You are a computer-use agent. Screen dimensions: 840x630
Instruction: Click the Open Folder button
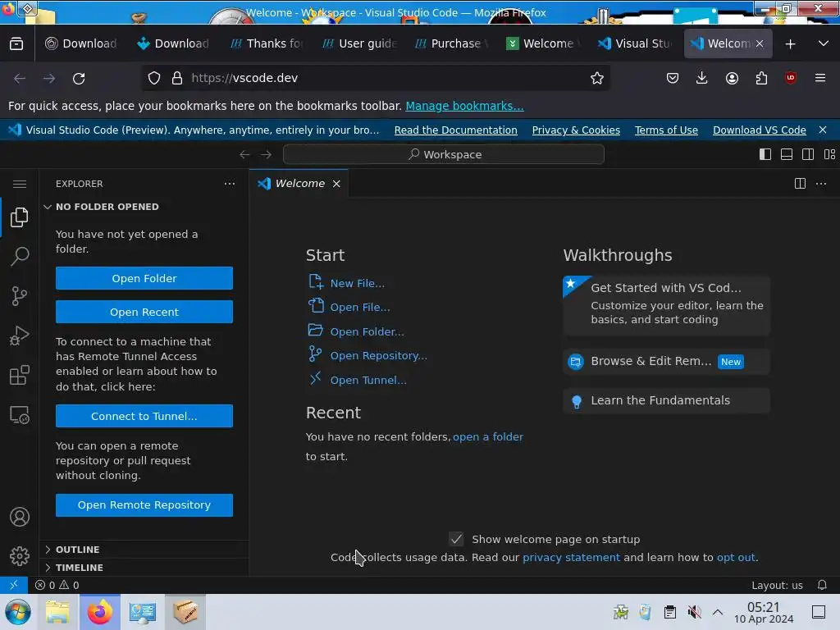pos(144,278)
